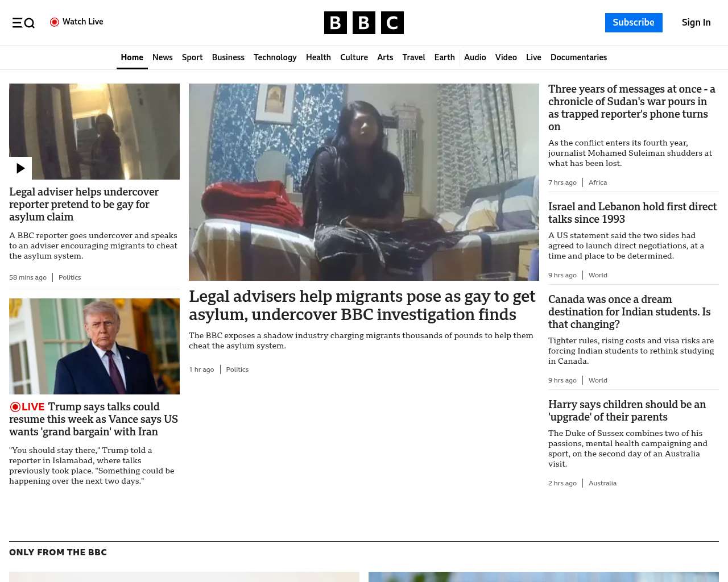728x582 pixels.
Task: Click the 'Watch Live' text link
Action: (x=83, y=22)
